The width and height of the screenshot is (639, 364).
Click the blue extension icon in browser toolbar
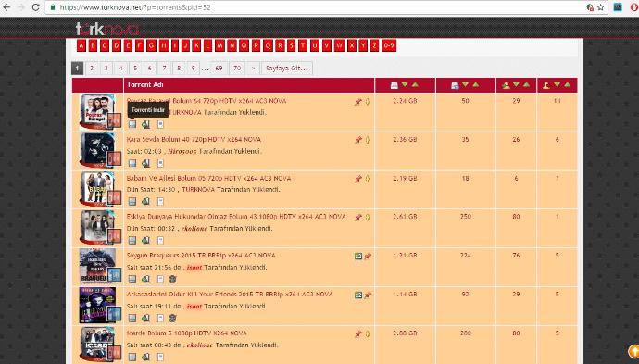click(x=618, y=6)
